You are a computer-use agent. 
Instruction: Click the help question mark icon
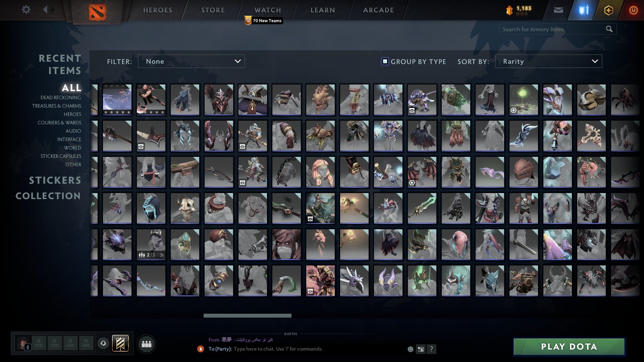(431, 349)
